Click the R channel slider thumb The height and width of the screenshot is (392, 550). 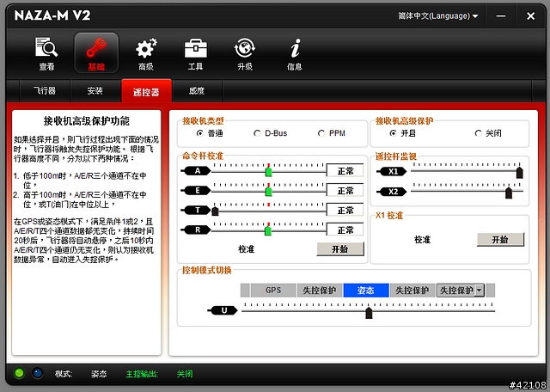pos(268,230)
